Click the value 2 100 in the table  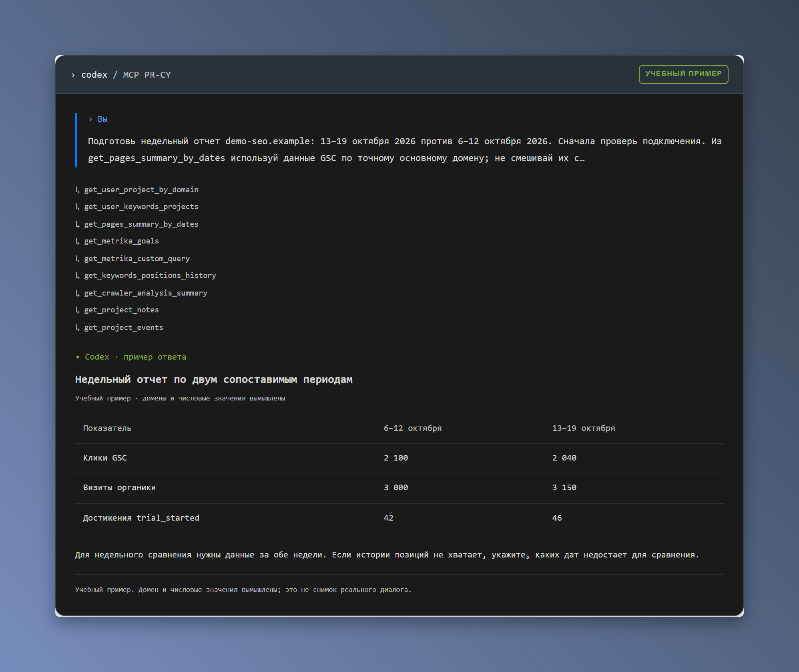[x=396, y=458]
